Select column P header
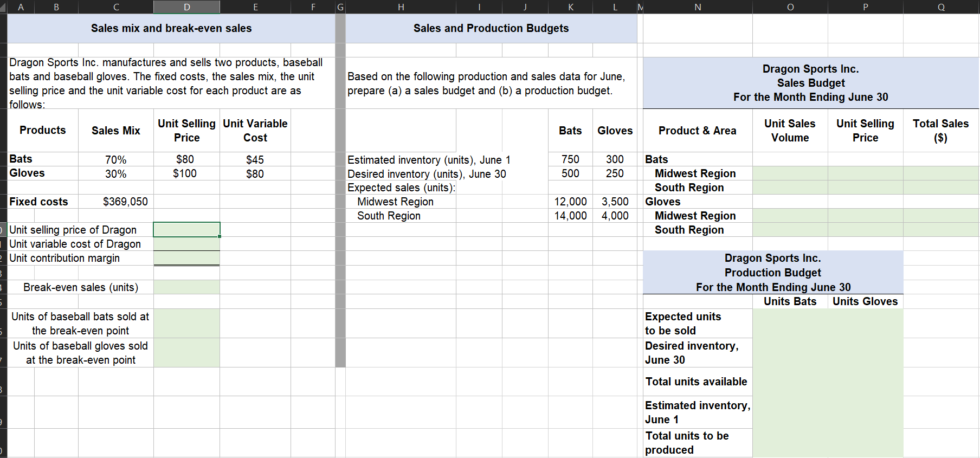The height and width of the screenshot is (458, 980). 865,7
